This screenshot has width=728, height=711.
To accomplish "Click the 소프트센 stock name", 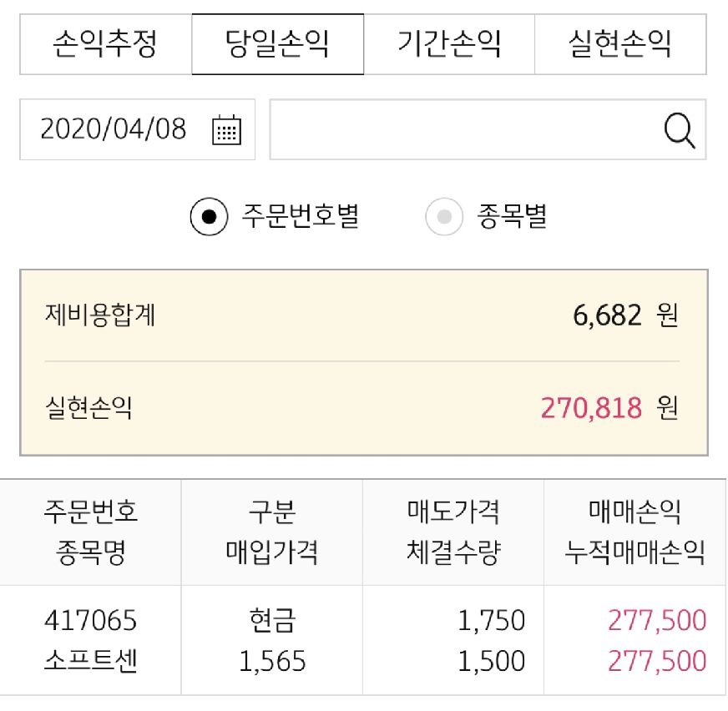I will [90, 662].
